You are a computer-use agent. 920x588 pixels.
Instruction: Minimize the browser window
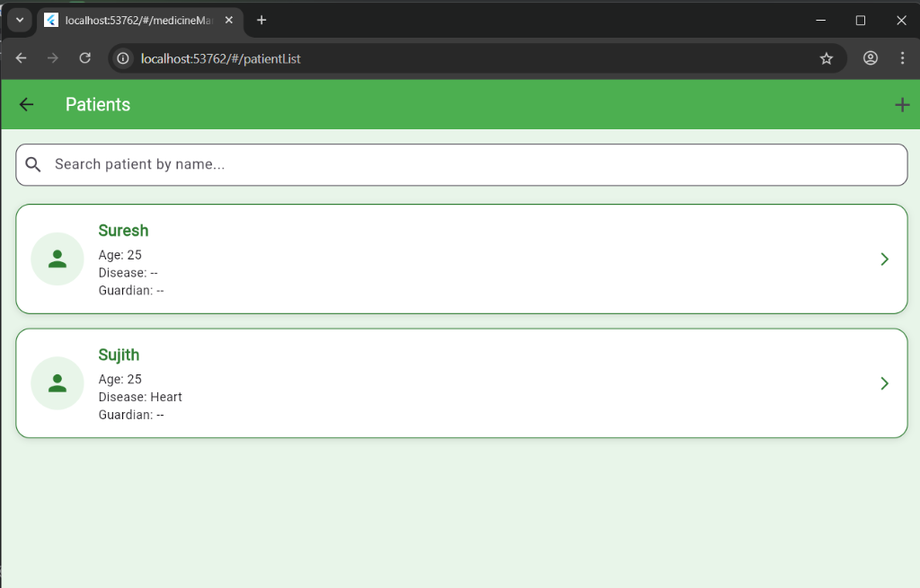tap(821, 20)
